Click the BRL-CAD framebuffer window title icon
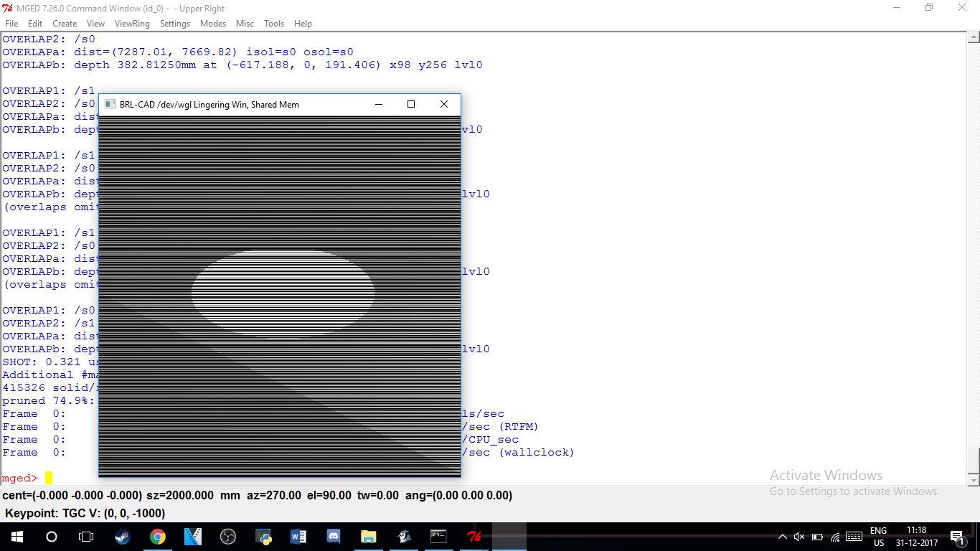The width and height of the screenshot is (980, 551). pyautogui.click(x=110, y=104)
